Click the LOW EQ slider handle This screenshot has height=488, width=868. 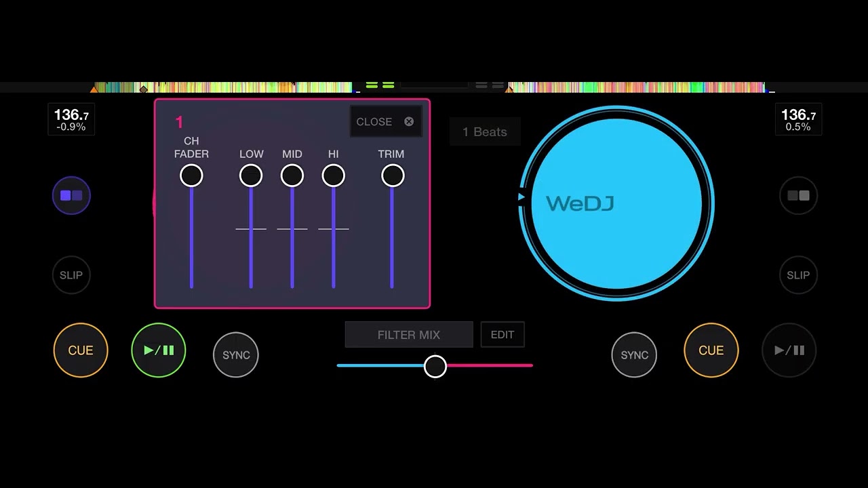pos(251,176)
